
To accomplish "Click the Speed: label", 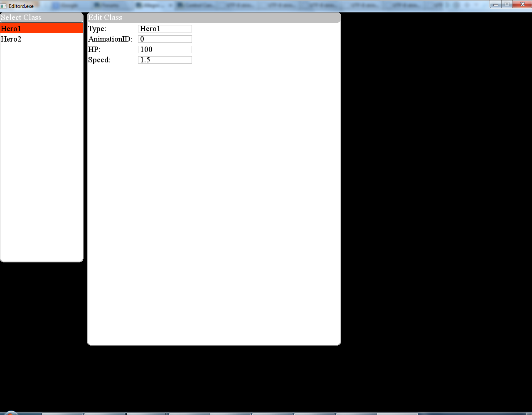I will point(99,60).
